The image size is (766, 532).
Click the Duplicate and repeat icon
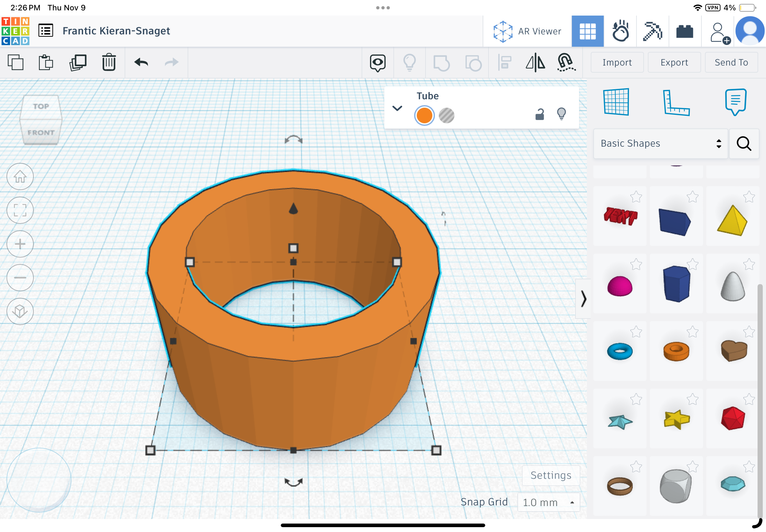(78, 62)
